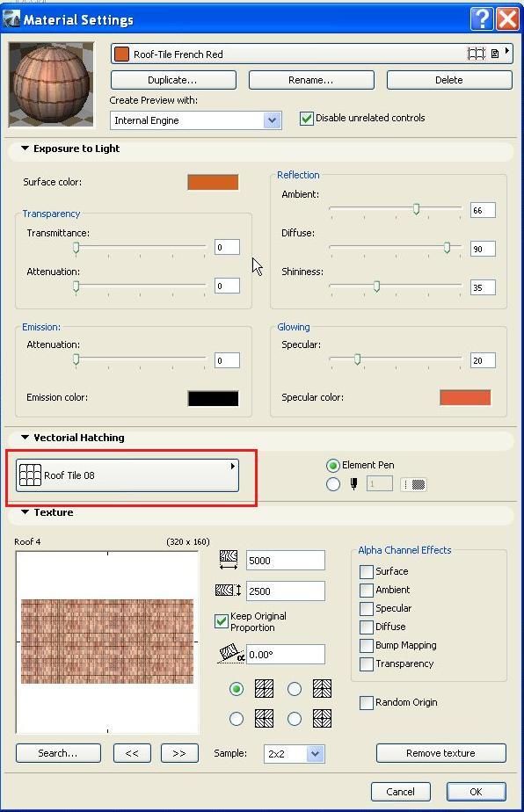Go to next texture with >> button
This screenshot has height=812, width=524.
tap(179, 753)
